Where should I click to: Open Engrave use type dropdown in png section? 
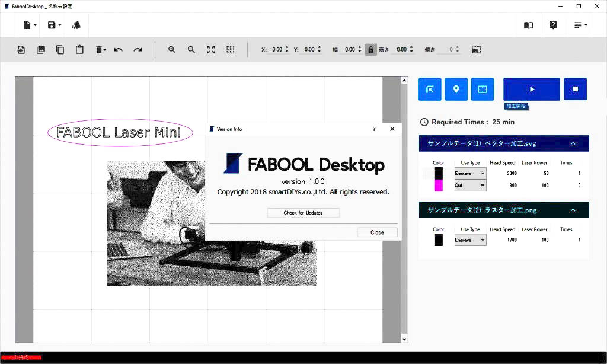click(x=470, y=240)
